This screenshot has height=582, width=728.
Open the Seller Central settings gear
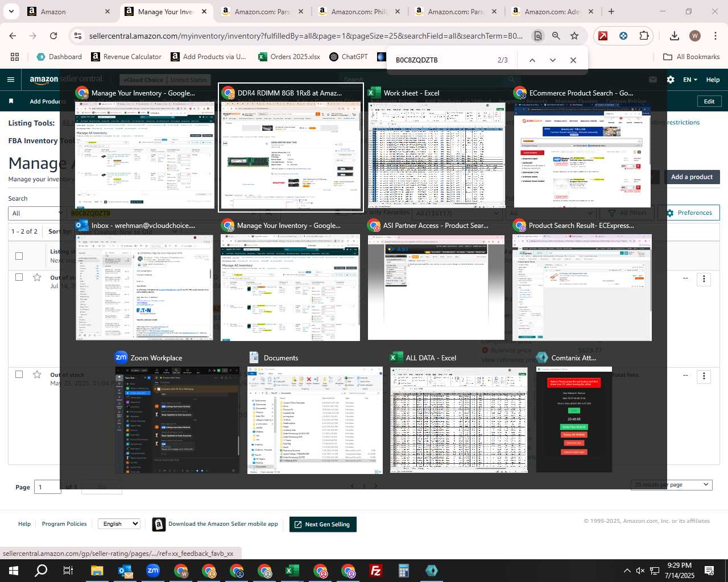671,80
